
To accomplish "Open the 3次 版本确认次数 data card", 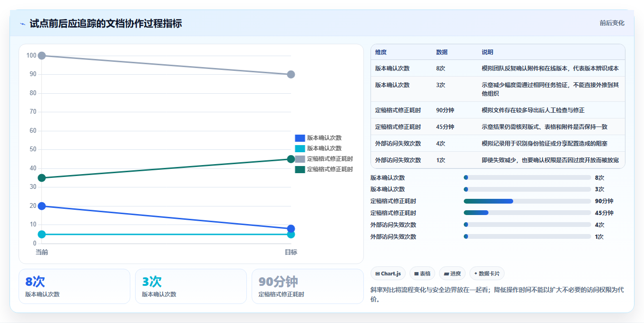I will [x=191, y=286].
